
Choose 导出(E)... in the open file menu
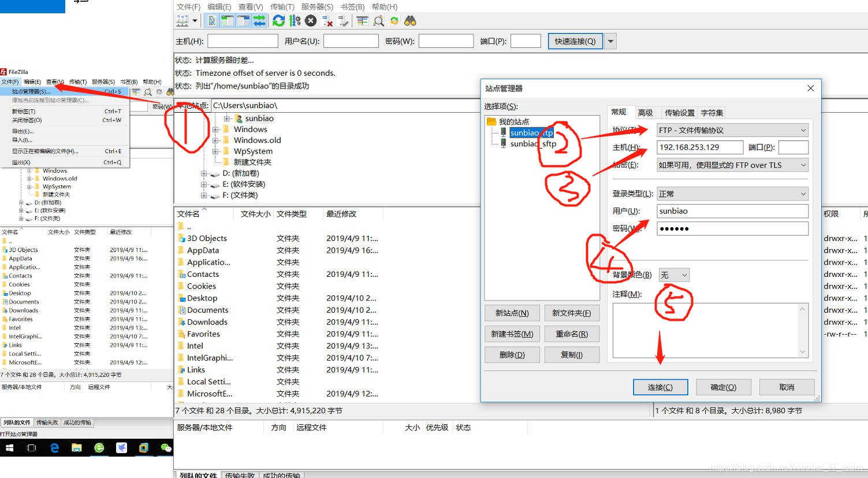(x=65, y=131)
